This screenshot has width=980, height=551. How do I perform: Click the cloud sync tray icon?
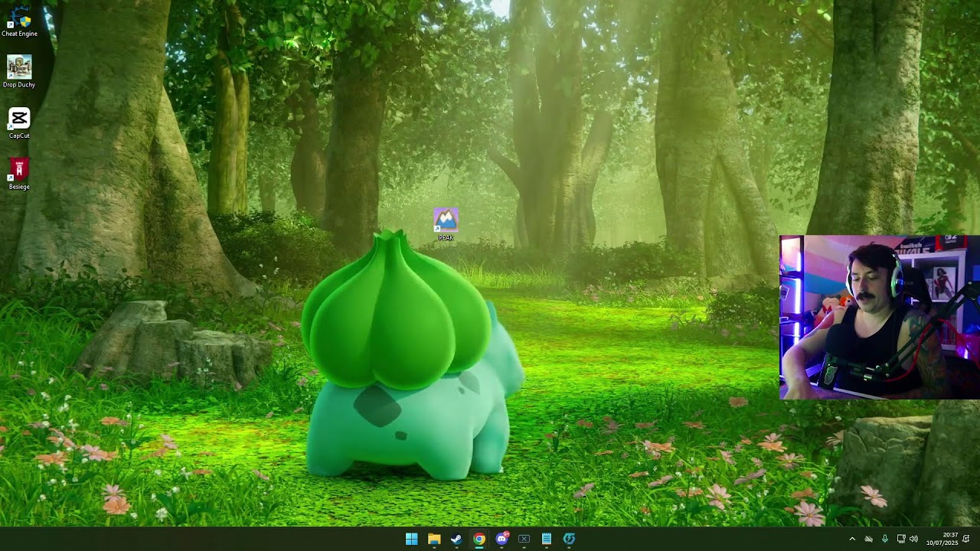coord(868,540)
